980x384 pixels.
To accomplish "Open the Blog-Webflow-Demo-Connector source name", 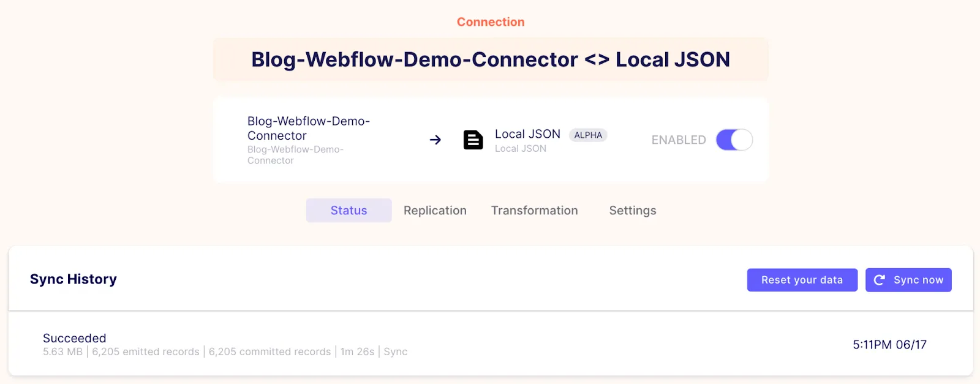I will pyautogui.click(x=309, y=128).
